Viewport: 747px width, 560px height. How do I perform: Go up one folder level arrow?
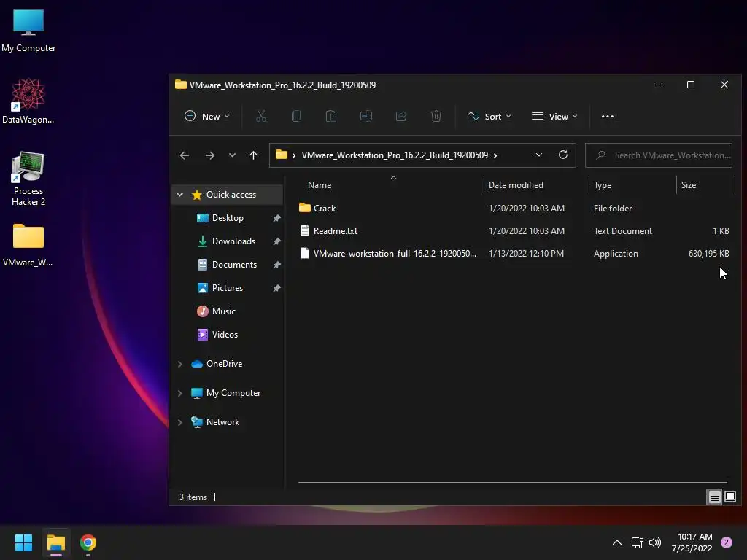(253, 155)
